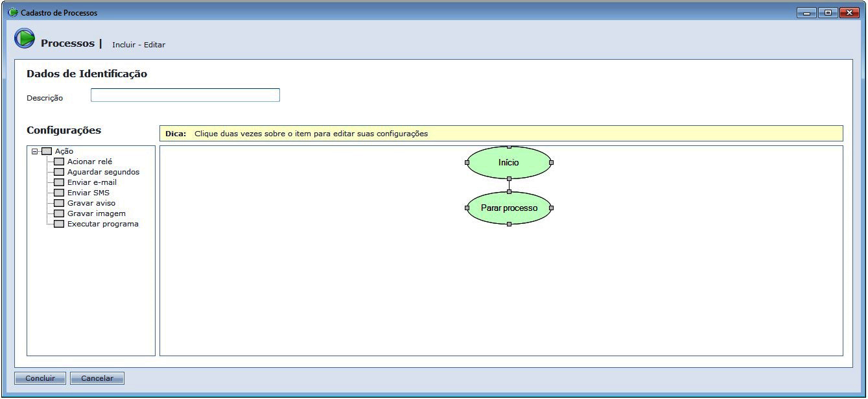This screenshot has height=399, width=868.
Task: Maximize the Cadastro de Processos window
Action: (x=828, y=12)
